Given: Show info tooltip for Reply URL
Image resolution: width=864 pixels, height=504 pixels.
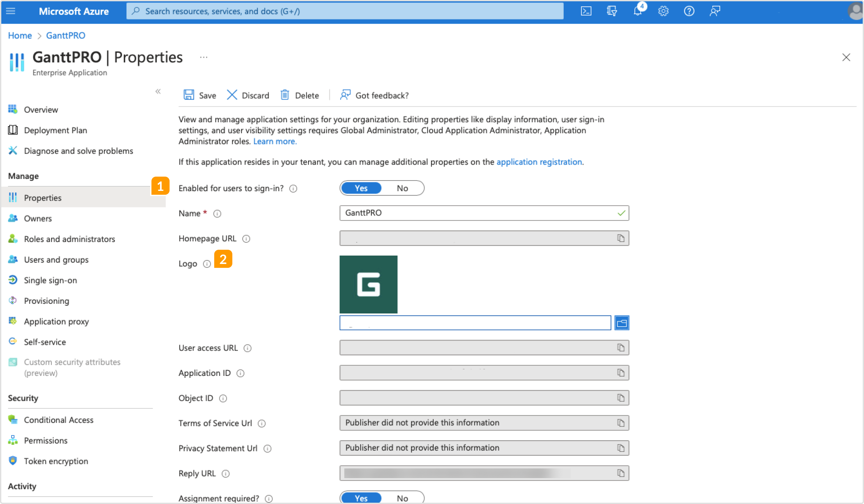Looking at the screenshot, I should pyautogui.click(x=225, y=474).
